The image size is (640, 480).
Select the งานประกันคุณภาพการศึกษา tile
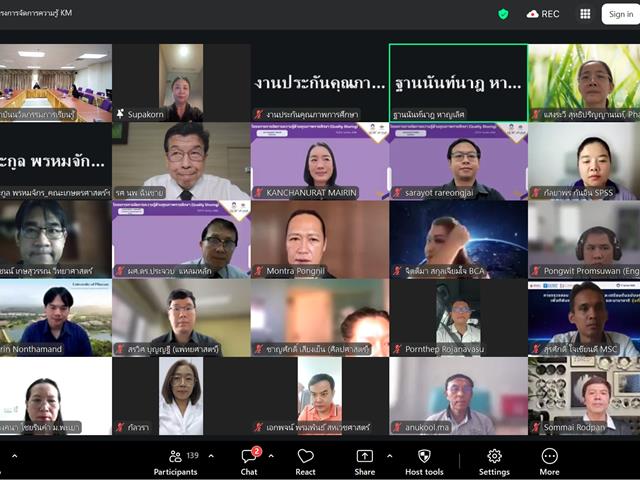(320, 83)
